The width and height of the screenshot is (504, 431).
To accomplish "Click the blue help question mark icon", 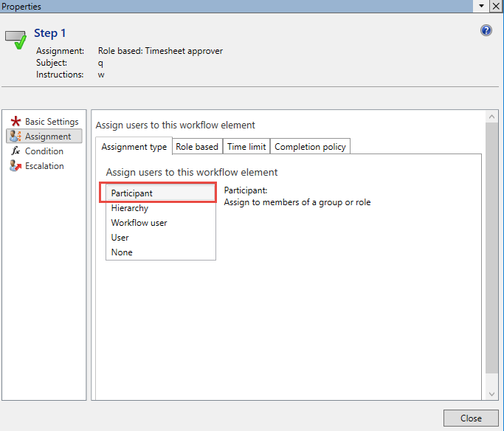I will click(x=486, y=31).
